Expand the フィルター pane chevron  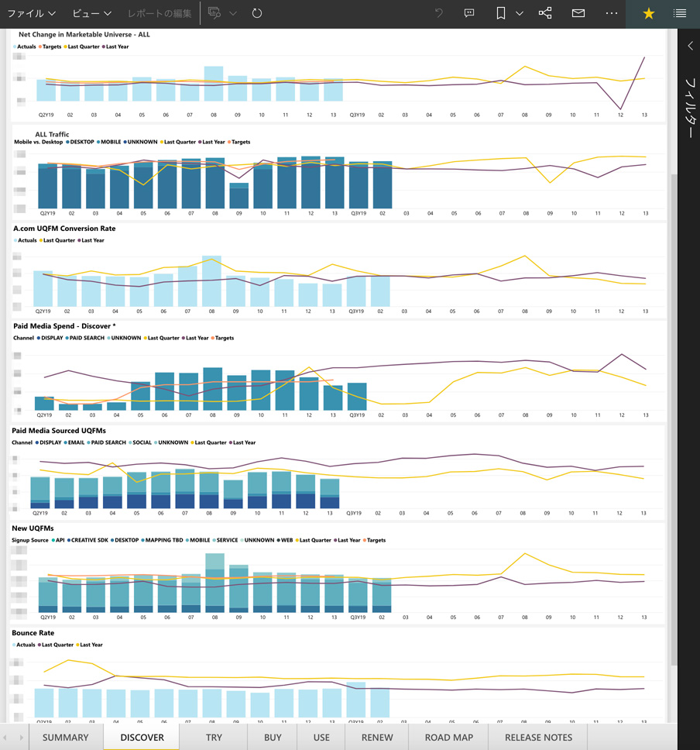[x=690, y=46]
